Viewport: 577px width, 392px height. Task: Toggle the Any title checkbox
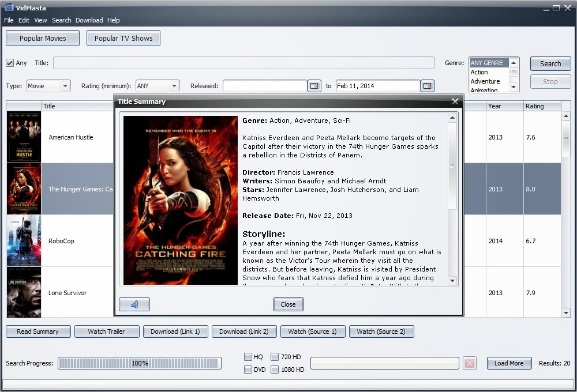pos(10,63)
